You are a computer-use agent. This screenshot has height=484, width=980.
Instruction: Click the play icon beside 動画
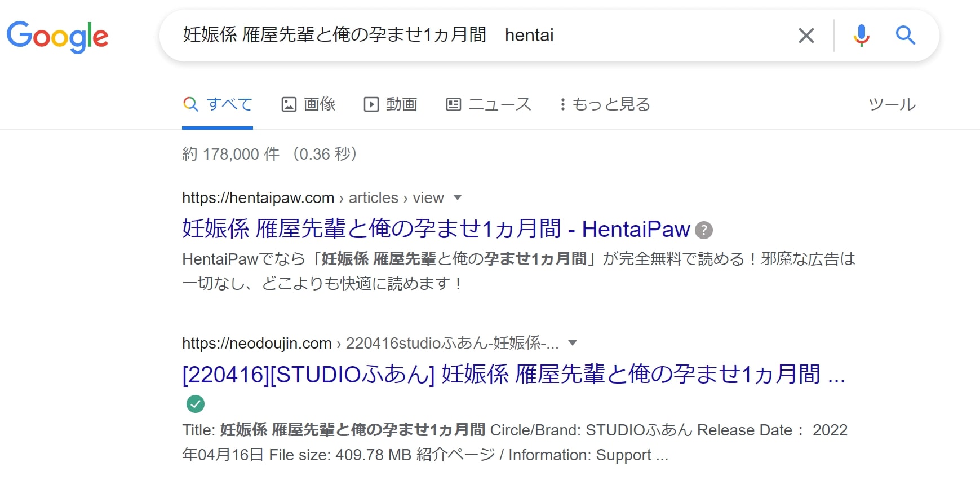click(371, 104)
